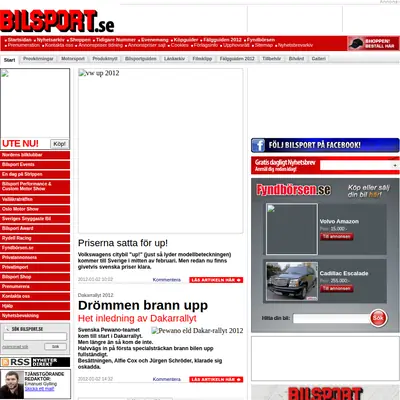The height and width of the screenshot is (400, 400).
Task: Open the Startsidan link
Action: point(20,40)
